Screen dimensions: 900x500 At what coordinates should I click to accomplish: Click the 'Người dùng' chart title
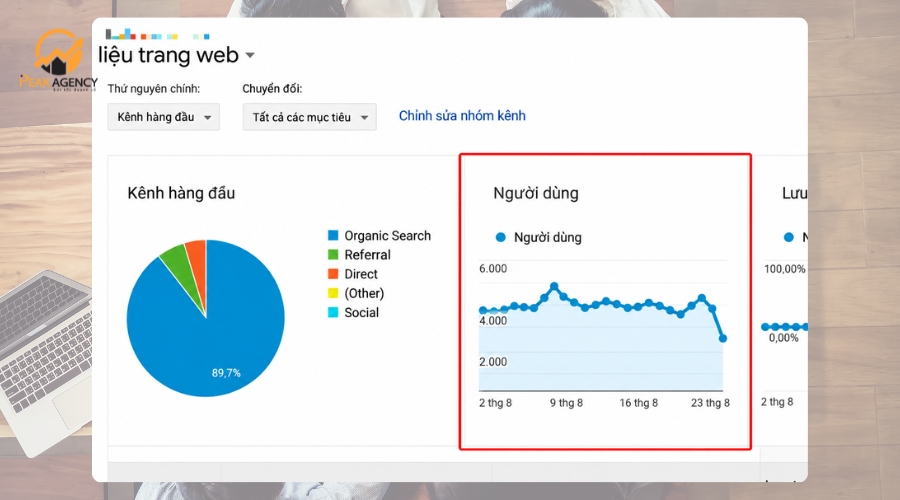(536, 193)
